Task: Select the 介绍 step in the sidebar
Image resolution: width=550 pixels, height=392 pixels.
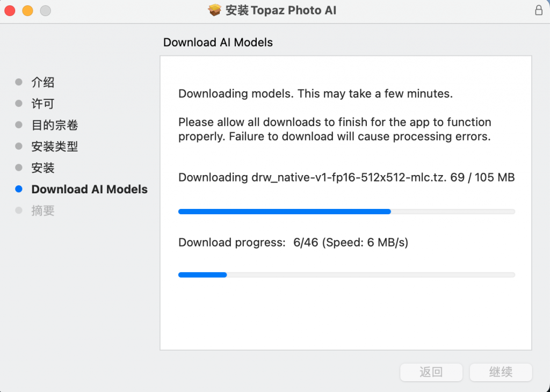Action: pos(43,82)
